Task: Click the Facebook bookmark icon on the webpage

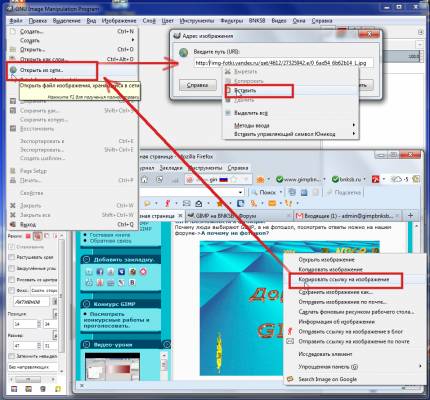Action: (99, 272)
